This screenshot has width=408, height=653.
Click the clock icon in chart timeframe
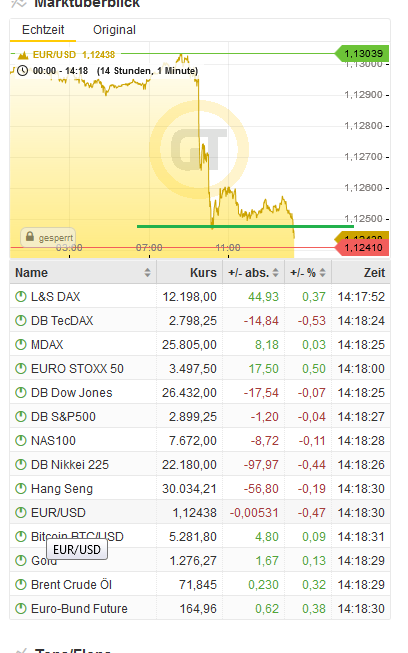pyautogui.click(x=22, y=71)
